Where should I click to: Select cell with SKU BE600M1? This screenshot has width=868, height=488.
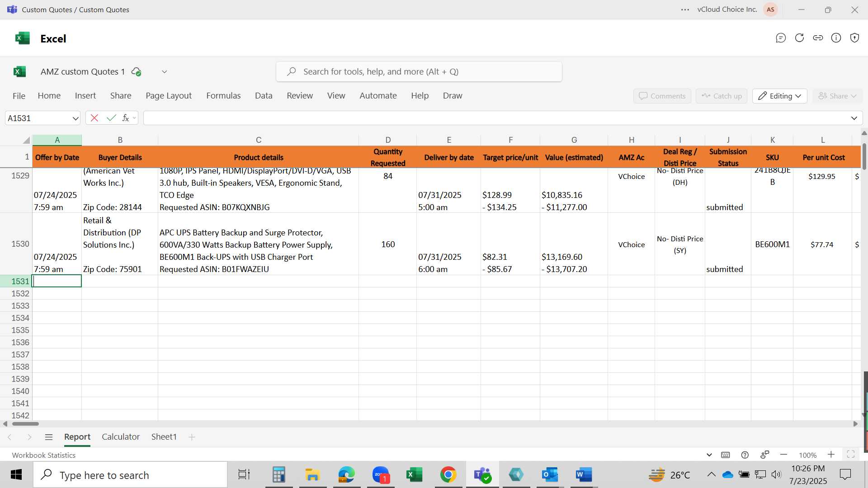pos(772,244)
